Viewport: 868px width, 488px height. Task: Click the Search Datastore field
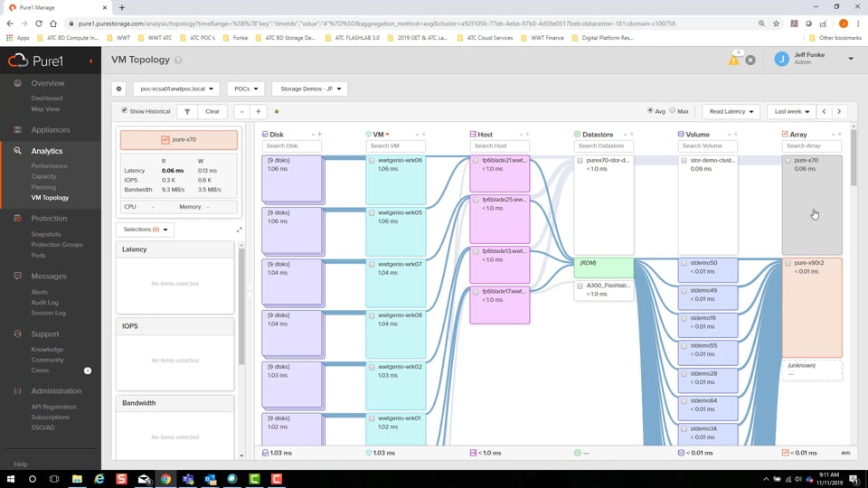pos(603,146)
